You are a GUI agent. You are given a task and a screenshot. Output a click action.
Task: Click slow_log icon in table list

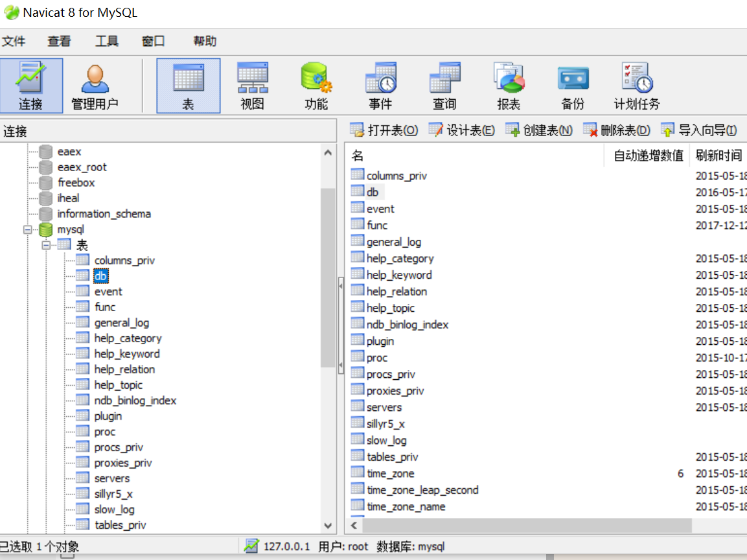tap(357, 439)
